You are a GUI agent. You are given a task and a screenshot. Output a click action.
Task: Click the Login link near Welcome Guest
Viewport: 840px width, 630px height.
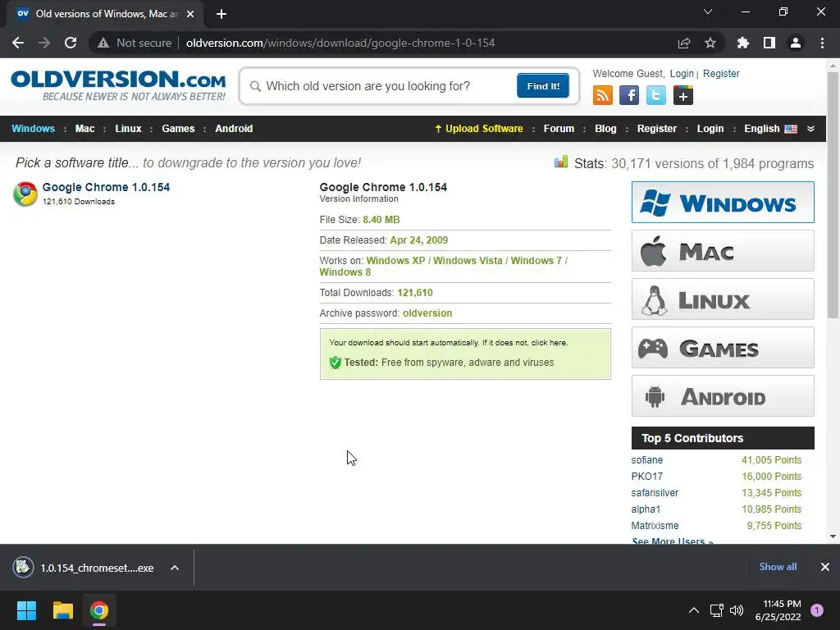pyautogui.click(x=682, y=73)
